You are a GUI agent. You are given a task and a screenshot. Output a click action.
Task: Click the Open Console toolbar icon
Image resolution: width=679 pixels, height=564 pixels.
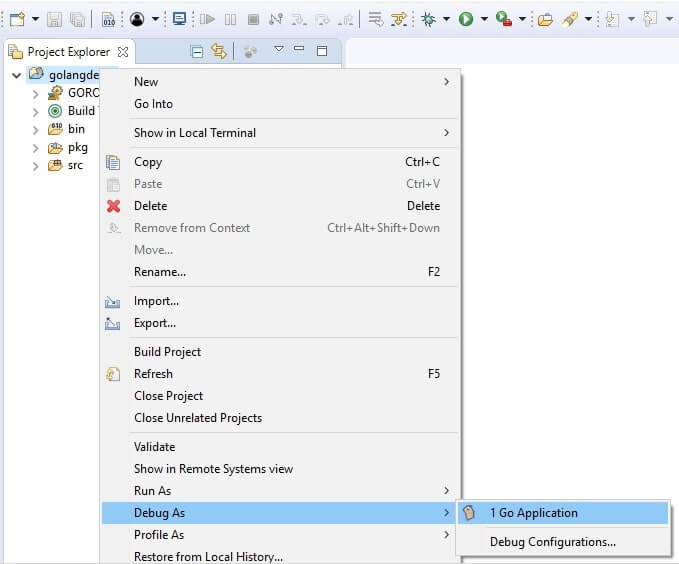coord(179,19)
